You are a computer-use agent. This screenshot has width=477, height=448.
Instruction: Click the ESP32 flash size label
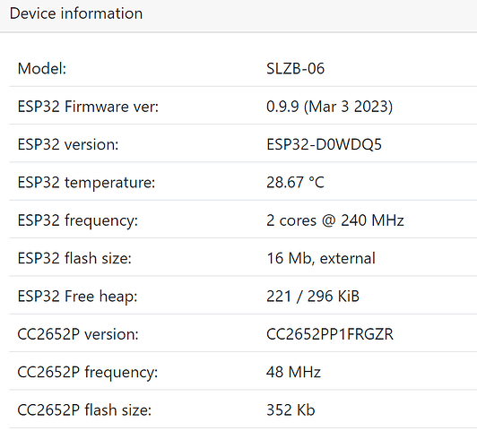click(74, 258)
